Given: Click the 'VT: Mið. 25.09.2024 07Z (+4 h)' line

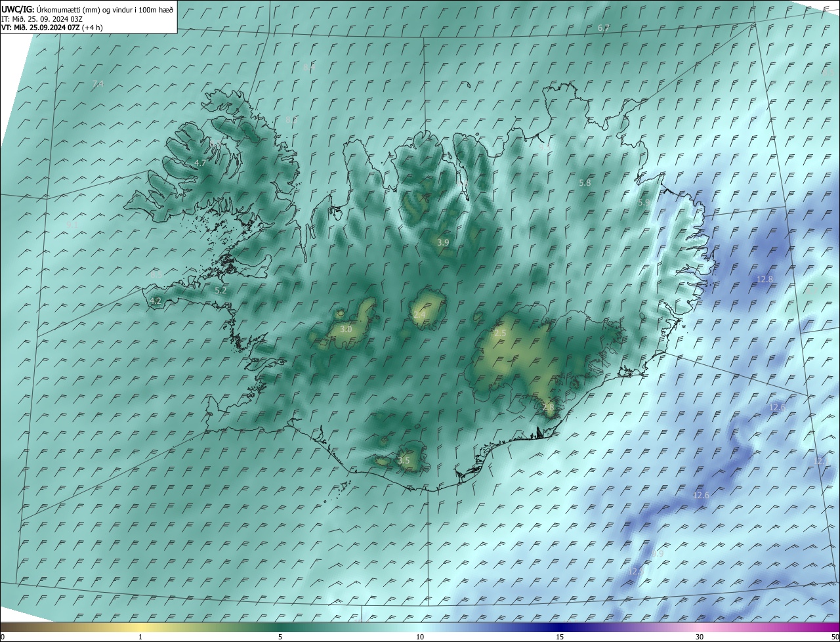Looking at the screenshot, I should tap(52, 28).
